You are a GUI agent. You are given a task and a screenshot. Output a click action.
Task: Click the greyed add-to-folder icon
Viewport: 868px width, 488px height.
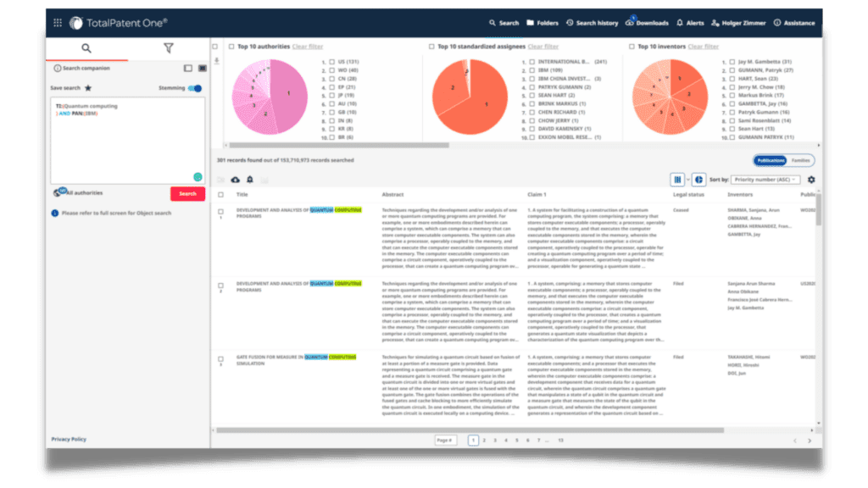point(221,180)
